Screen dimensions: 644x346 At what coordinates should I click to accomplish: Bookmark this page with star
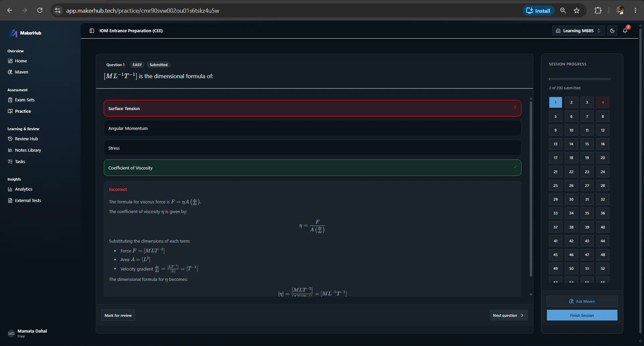tap(576, 10)
